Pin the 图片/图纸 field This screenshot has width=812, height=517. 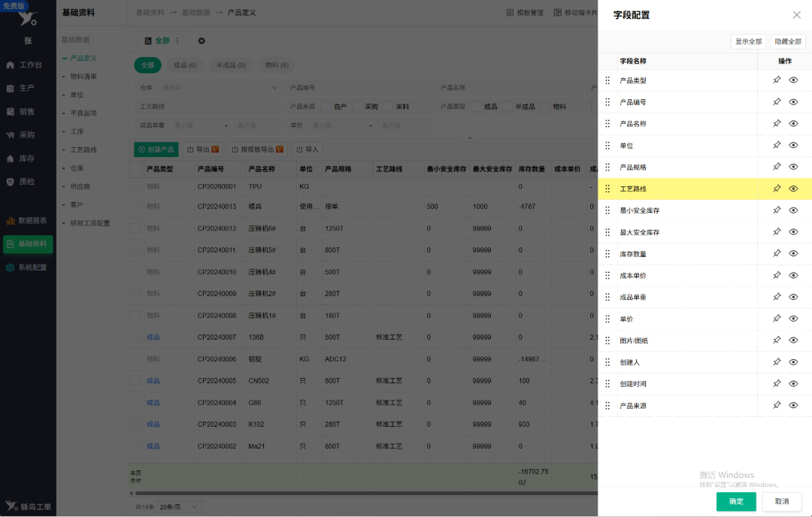click(776, 340)
